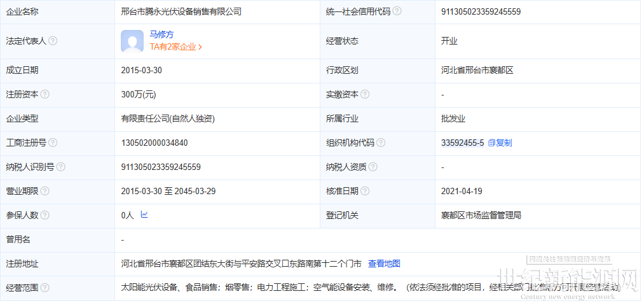
Task: Click the help icon beside 组织机构代码
Action: tap(380, 143)
